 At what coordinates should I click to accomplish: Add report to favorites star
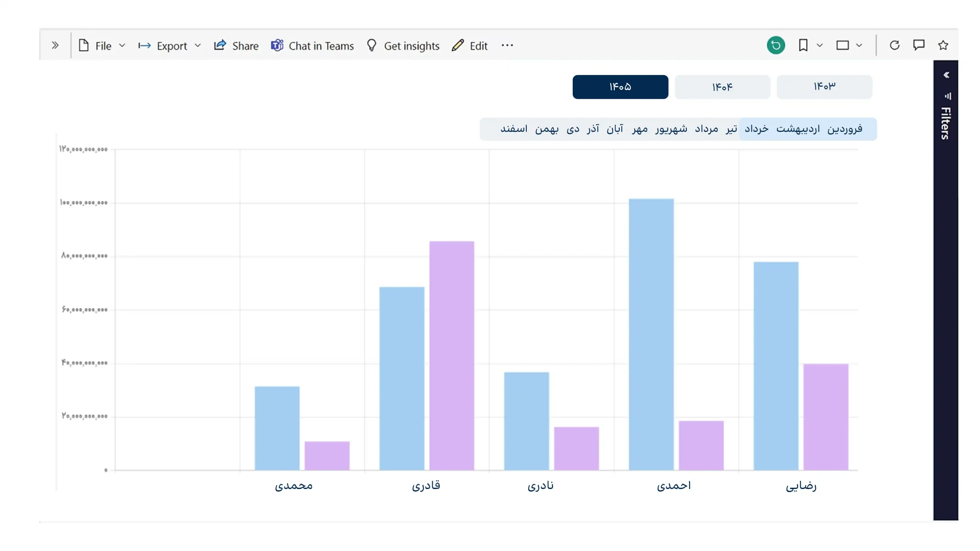pyautogui.click(x=943, y=45)
